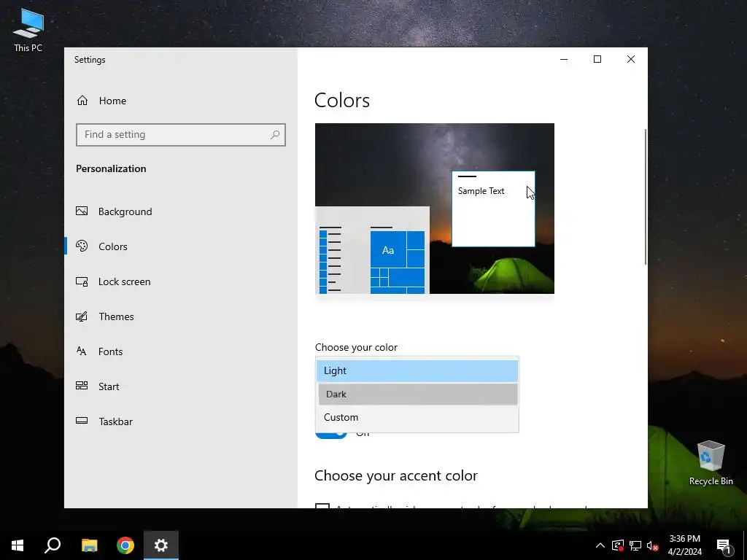Open the clock and date flyout
The image size is (747, 560).
684,545
